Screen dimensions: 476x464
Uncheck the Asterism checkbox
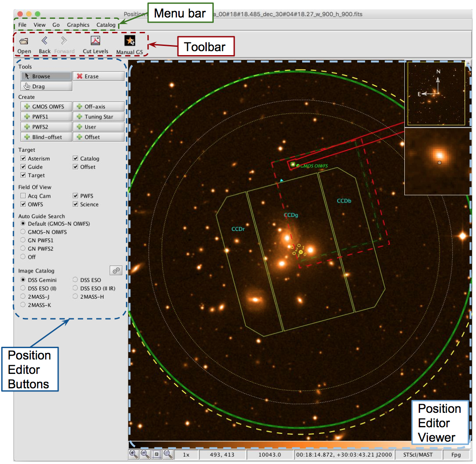point(23,158)
